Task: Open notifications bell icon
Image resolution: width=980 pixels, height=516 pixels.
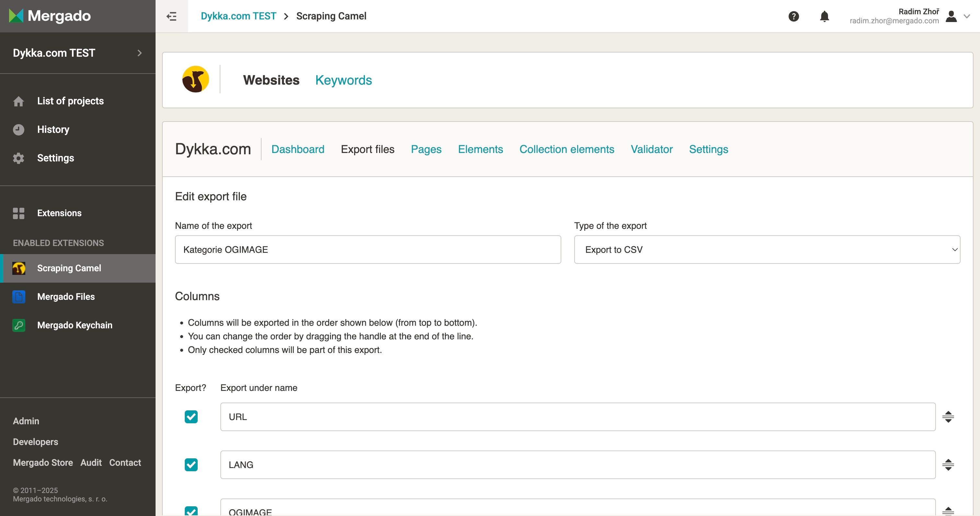Action: point(824,16)
